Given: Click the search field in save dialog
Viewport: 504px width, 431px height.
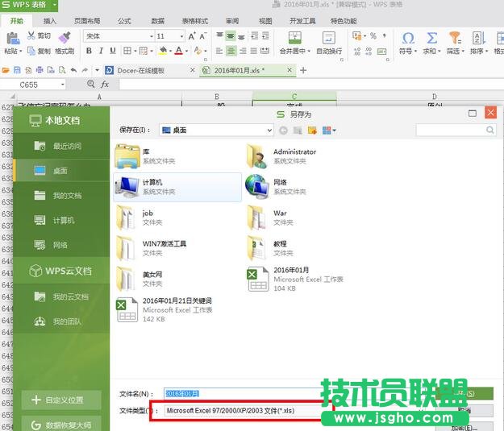Looking at the screenshot, I should pyautogui.click(x=451, y=130).
